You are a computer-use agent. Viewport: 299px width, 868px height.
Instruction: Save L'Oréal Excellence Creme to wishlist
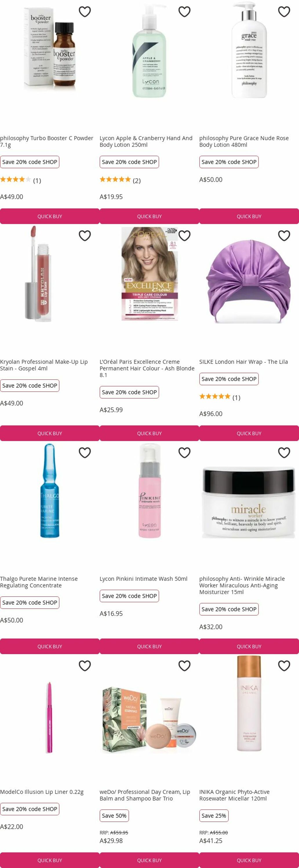point(184,236)
